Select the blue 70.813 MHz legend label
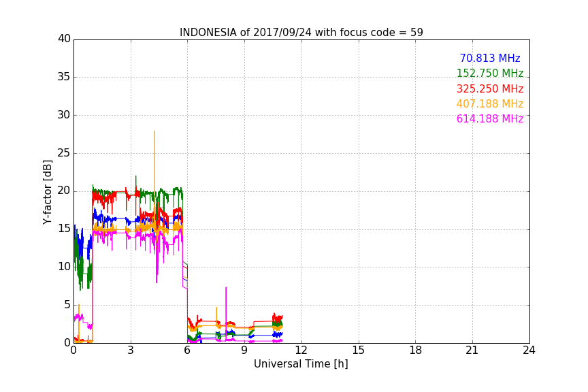This screenshot has height=392, width=588. (490, 59)
